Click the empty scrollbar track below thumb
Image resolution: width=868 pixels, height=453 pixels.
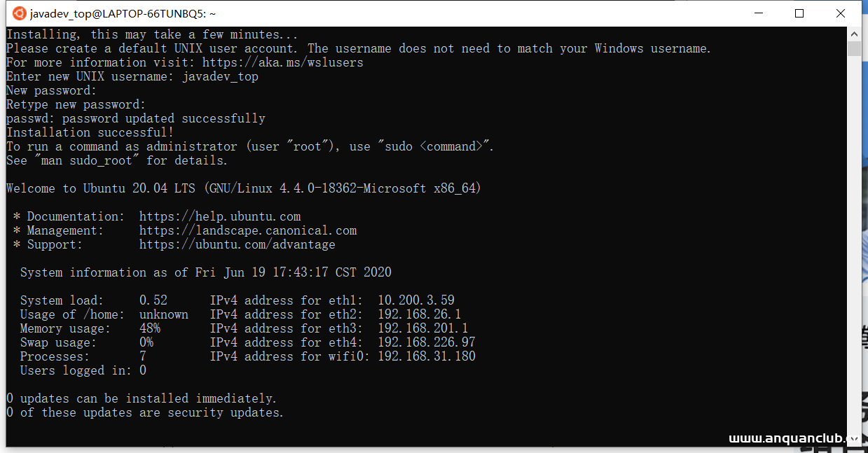[x=854, y=245]
